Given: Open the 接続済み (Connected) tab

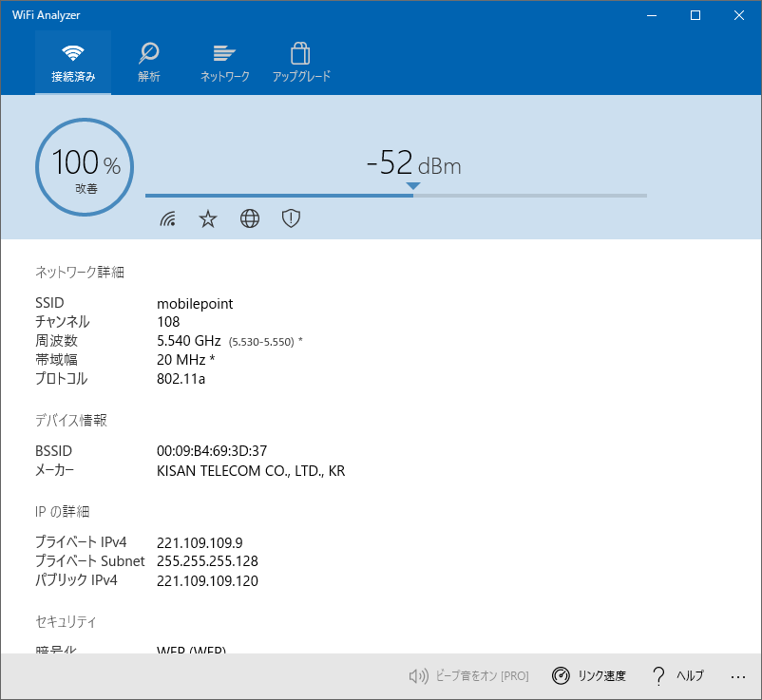Looking at the screenshot, I should 73,63.
